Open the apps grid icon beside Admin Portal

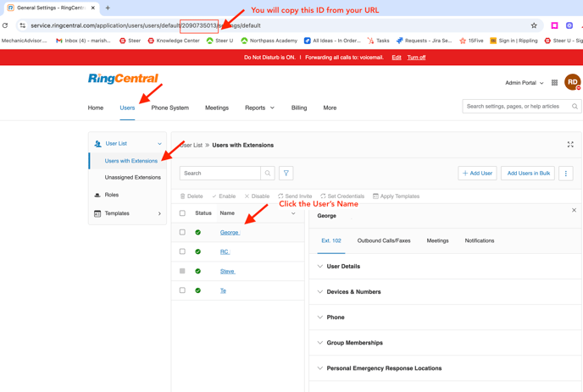(x=554, y=82)
